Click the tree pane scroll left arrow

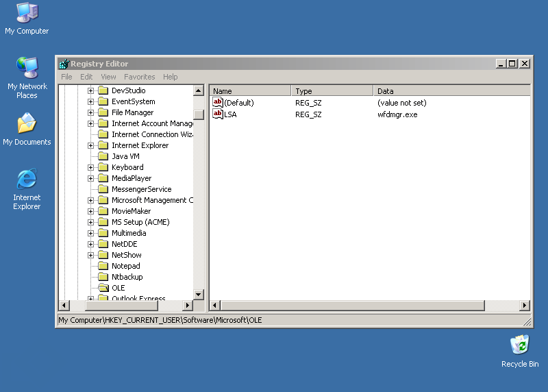(x=64, y=305)
